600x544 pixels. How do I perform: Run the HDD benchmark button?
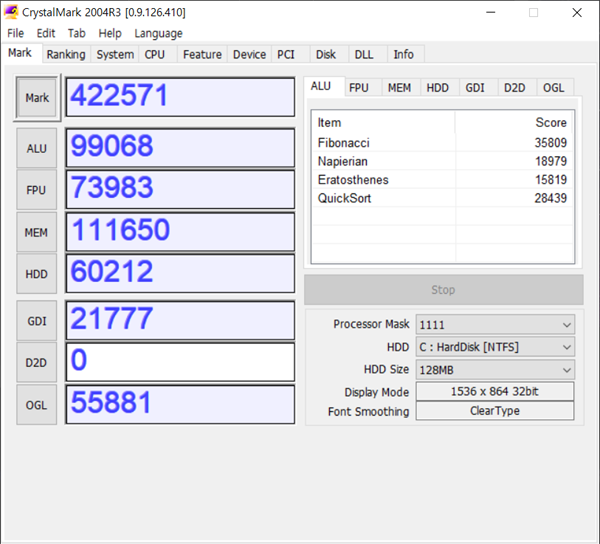(x=37, y=274)
